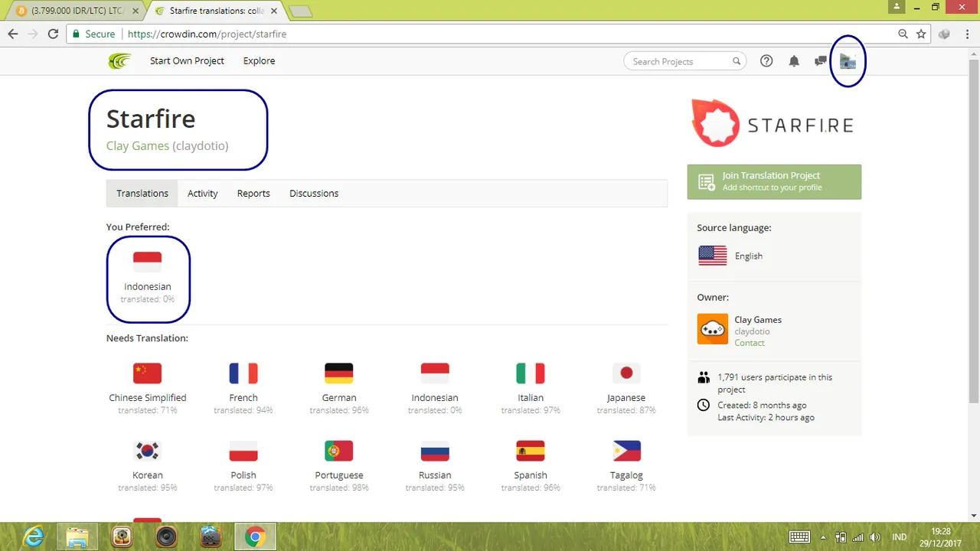The image size is (980, 551).
Task: Open the notifications bell icon
Action: pyautogui.click(x=794, y=61)
